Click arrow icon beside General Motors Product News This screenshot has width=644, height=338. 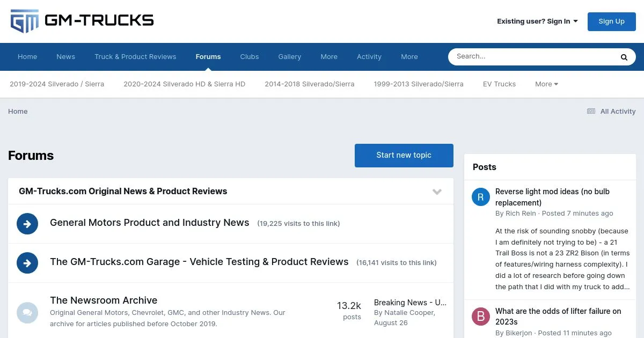(27, 224)
